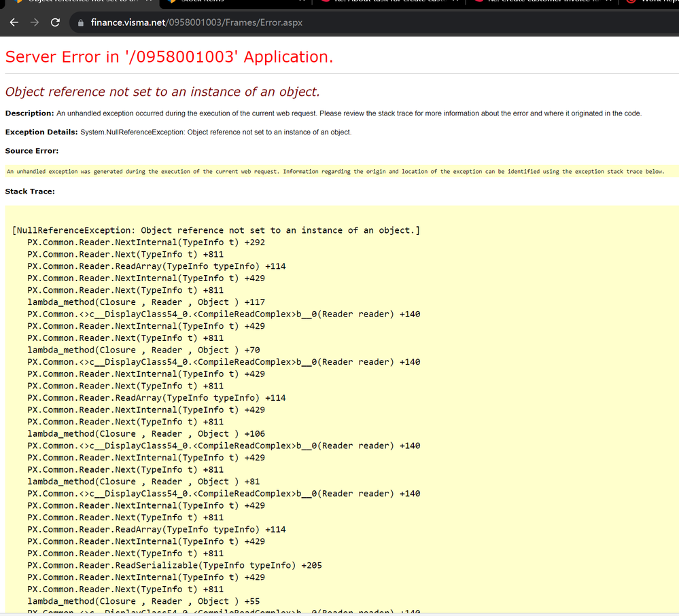
Task: Click the 'NextInternal(TypeInfo t) +292' line
Action: 146,242
